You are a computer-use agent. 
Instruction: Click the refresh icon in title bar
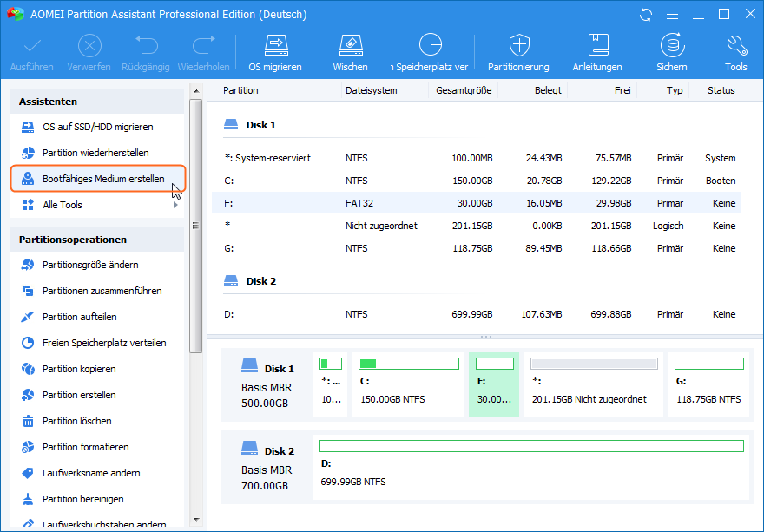click(645, 15)
